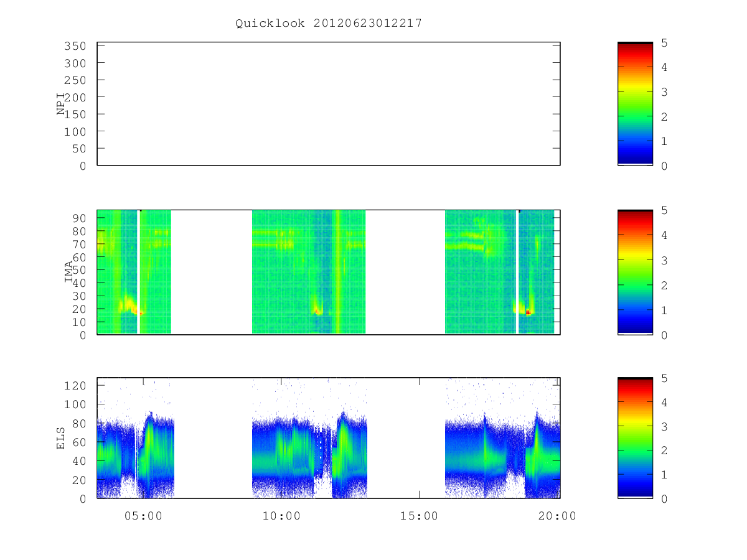Click the 100 tick on ELS axis
The height and width of the screenshot is (560, 747).
[x=76, y=404]
